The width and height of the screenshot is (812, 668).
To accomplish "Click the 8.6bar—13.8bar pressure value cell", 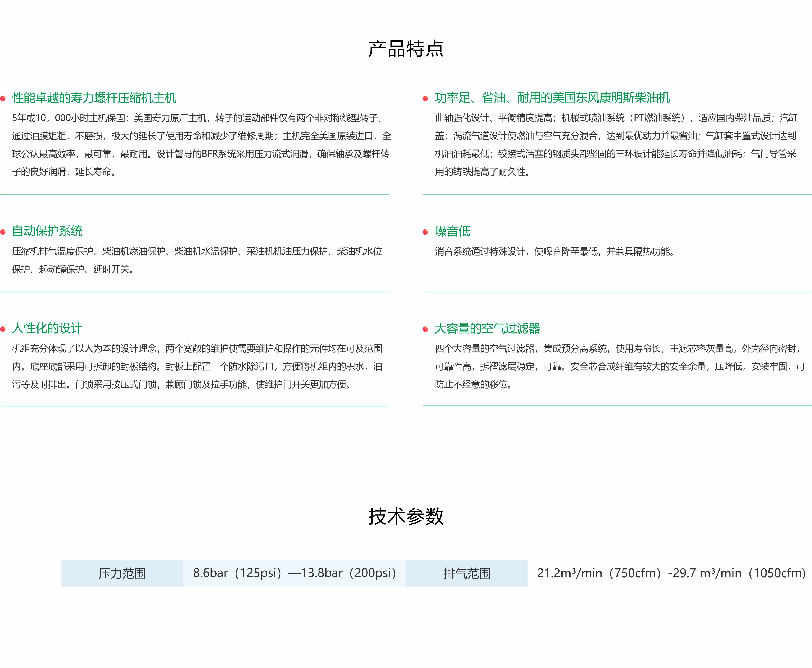I will tap(294, 573).
